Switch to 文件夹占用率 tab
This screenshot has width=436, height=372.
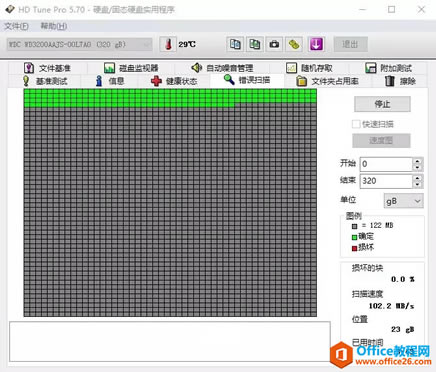328,81
